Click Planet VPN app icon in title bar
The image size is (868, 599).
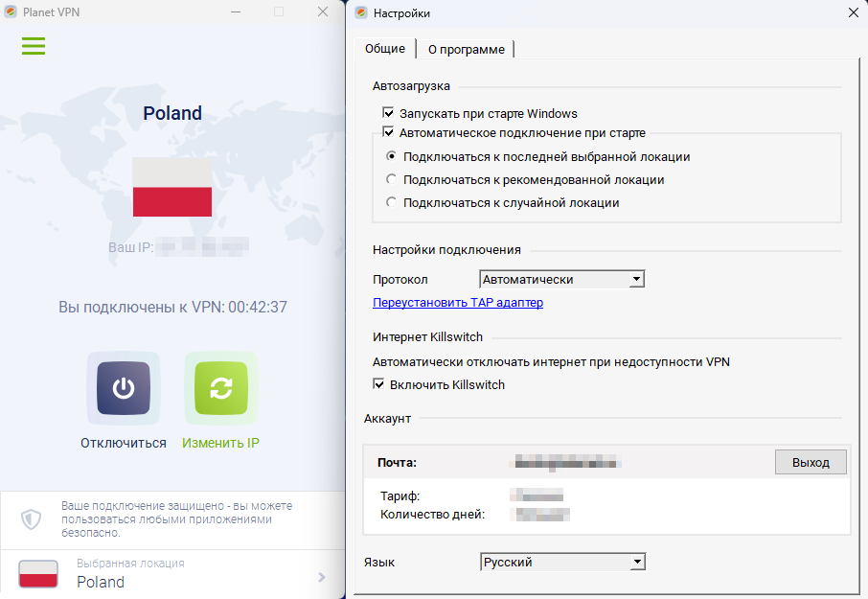pos(11,12)
